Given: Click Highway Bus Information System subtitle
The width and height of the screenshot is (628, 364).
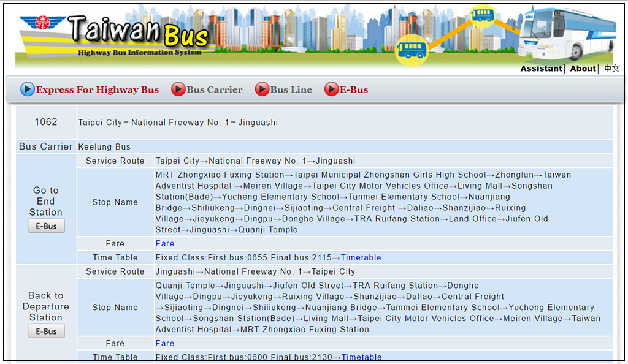Looking at the screenshot, I should click(139, 53).
